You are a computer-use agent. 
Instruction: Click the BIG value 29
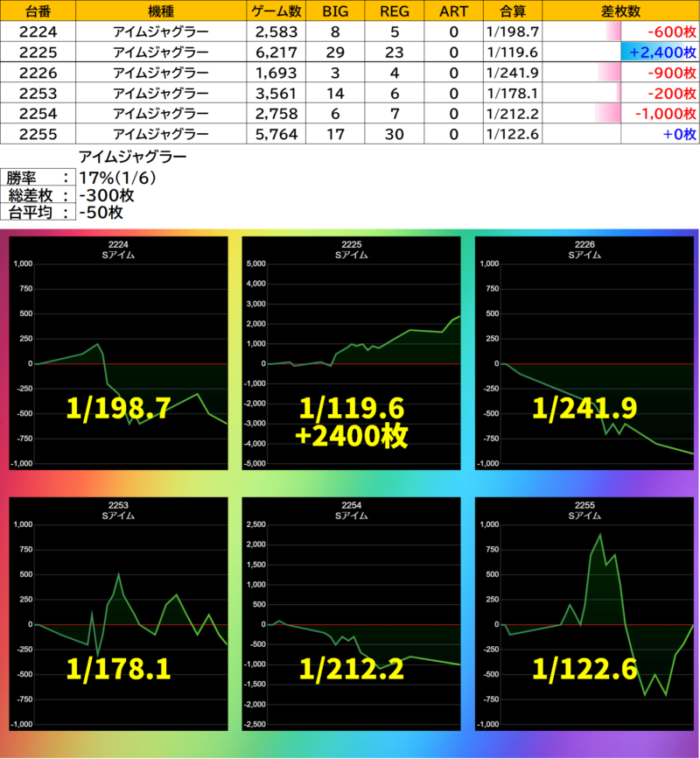tap(335, 52)
